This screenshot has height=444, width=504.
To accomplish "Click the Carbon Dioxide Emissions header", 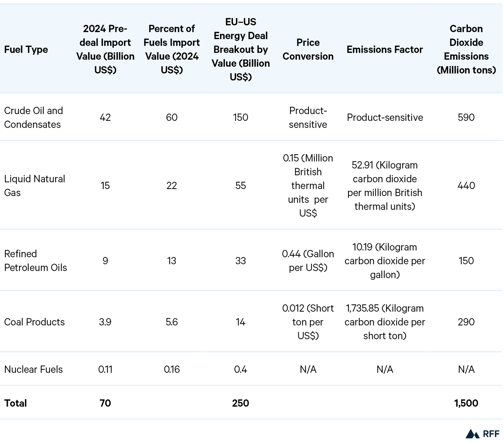I will click(466, 49).
